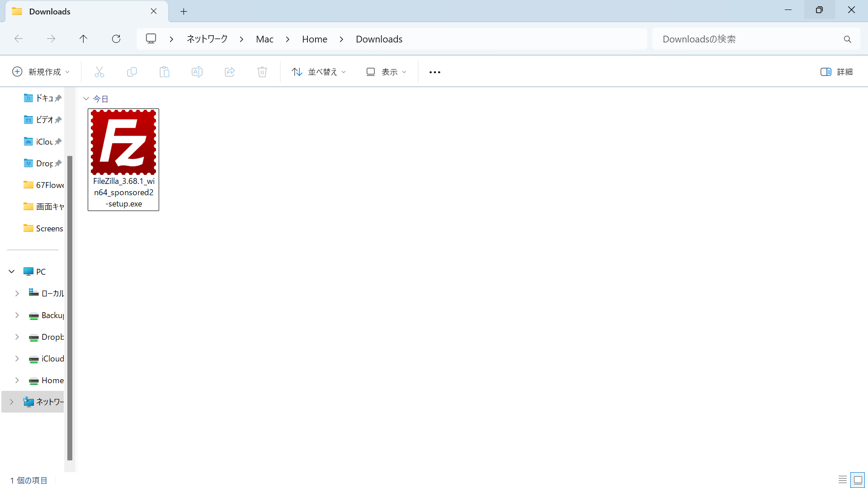Click the Share icon in toolbar
Screen dimensions: 868x488
(x=230, y=72)
